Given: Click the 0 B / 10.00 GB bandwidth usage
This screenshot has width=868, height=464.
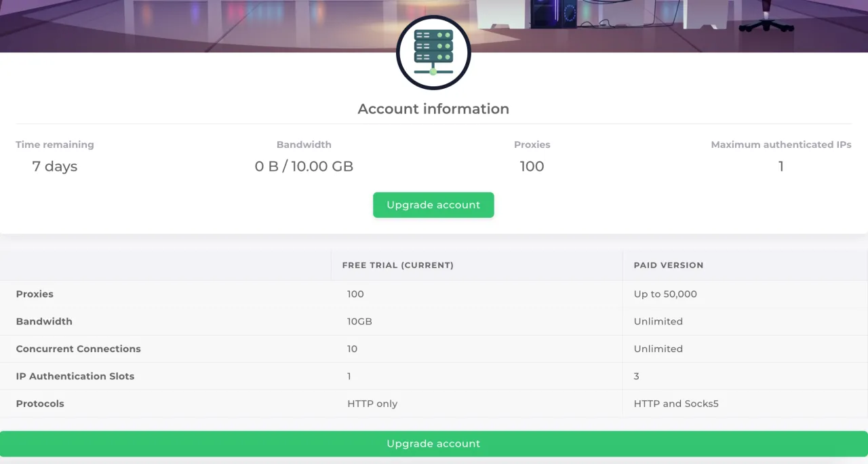Looking at the screenshot, I should (304, 166).
